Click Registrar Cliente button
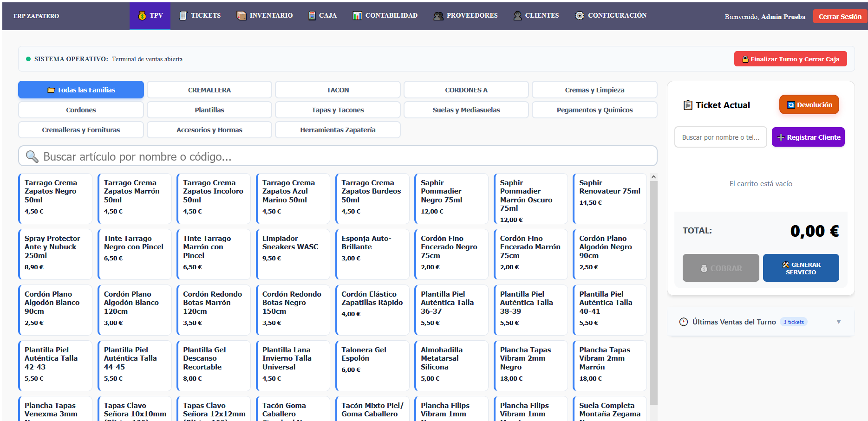868x421 pixels. 808,137
